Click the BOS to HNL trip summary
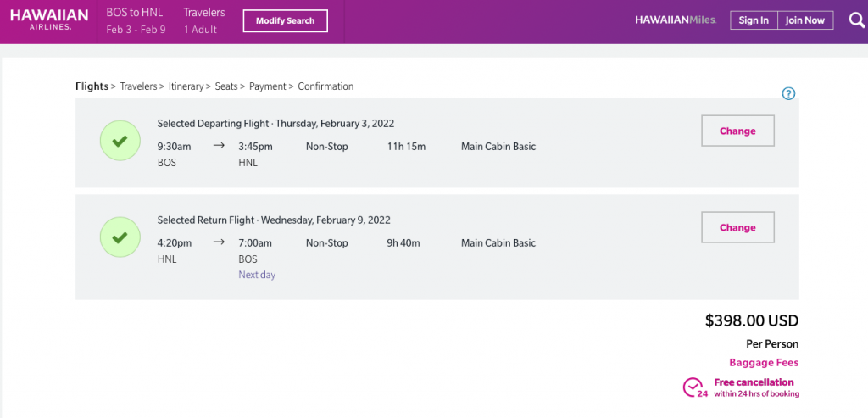 click(x=135, y=13)
